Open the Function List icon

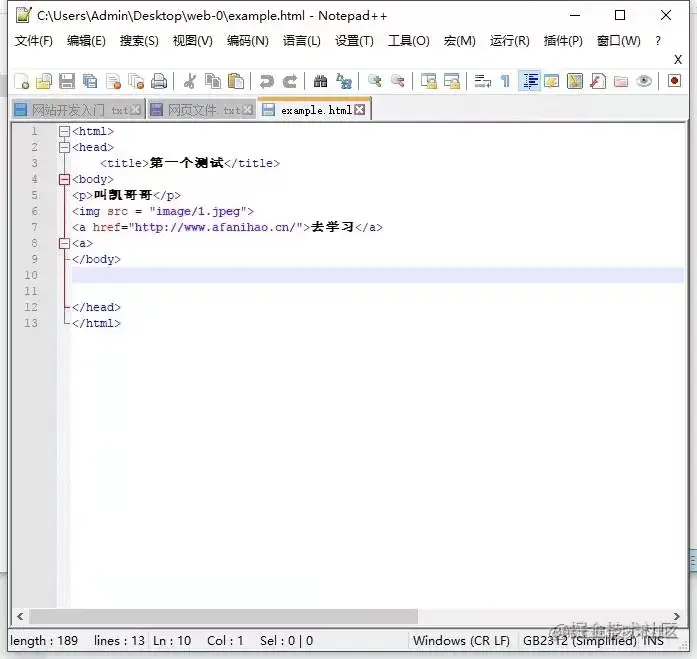(x=598, y=81)
